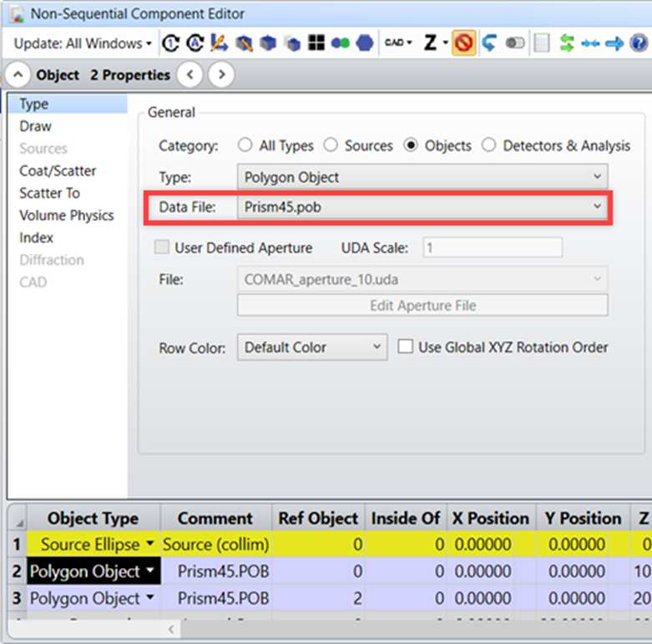Click the curved blue arrow icon

coord(489,43)
